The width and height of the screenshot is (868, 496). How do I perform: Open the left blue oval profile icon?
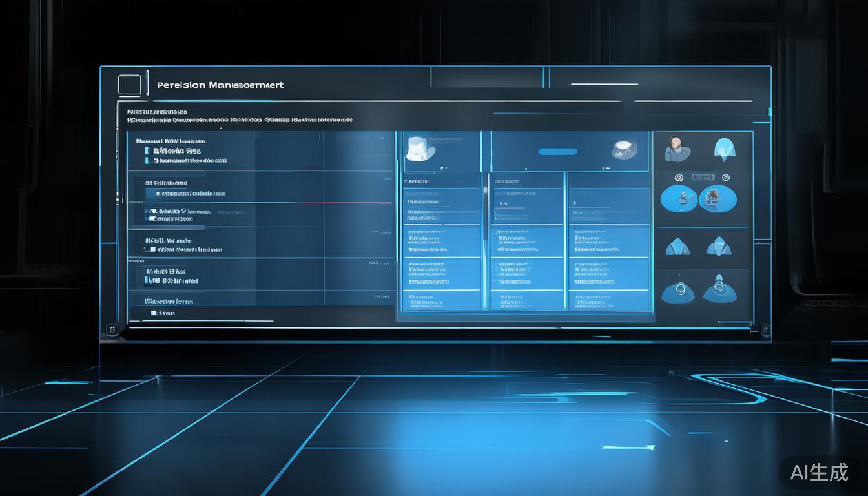[679, 199]
